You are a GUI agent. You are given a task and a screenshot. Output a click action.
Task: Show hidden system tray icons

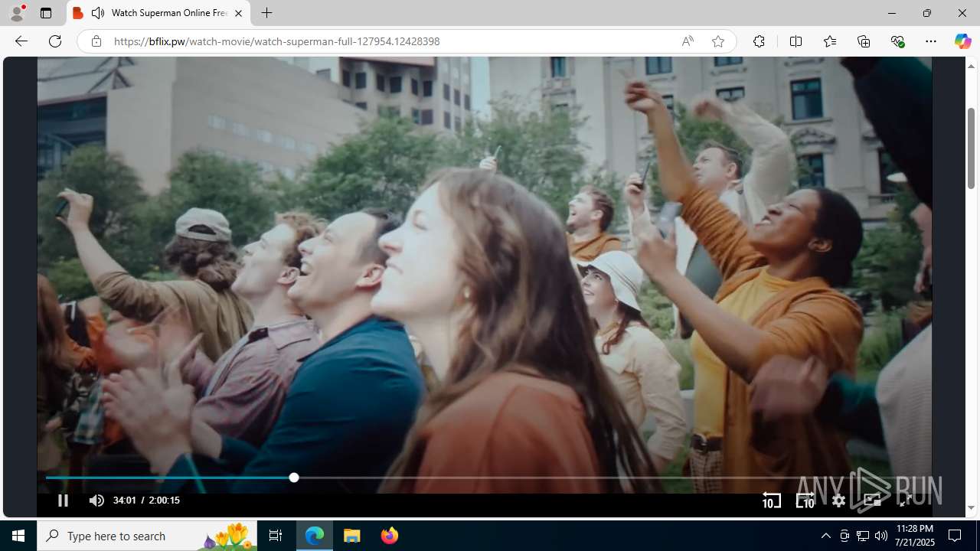[x=825, y=536]
